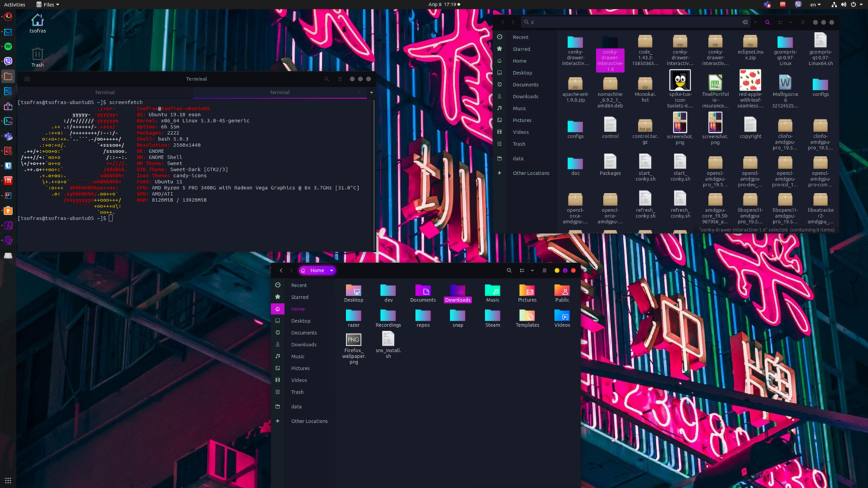Select snx_install.sh script file
The height and width of the screenshot is (488, 868).
388,345
